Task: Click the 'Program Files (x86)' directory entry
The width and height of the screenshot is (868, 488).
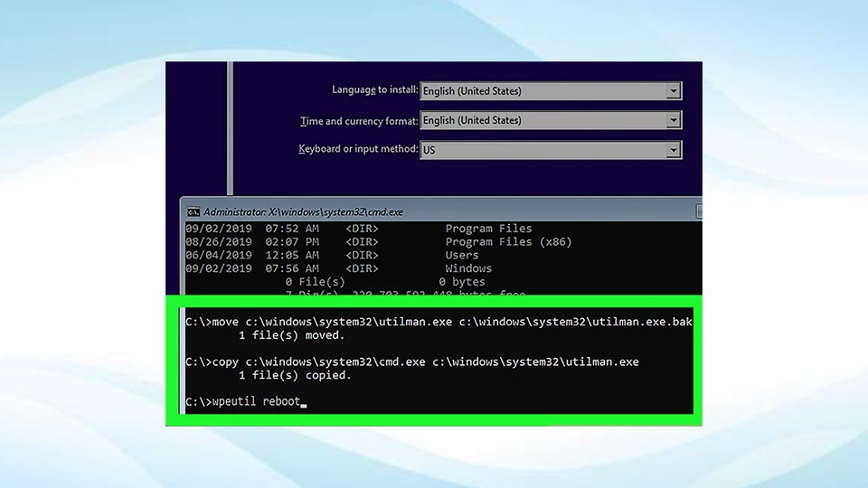Action: 508,242
